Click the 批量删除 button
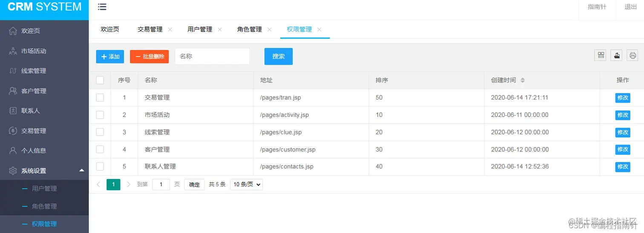Image resolution: width=644 pixels, height=233 pixels. click(149, 57)
